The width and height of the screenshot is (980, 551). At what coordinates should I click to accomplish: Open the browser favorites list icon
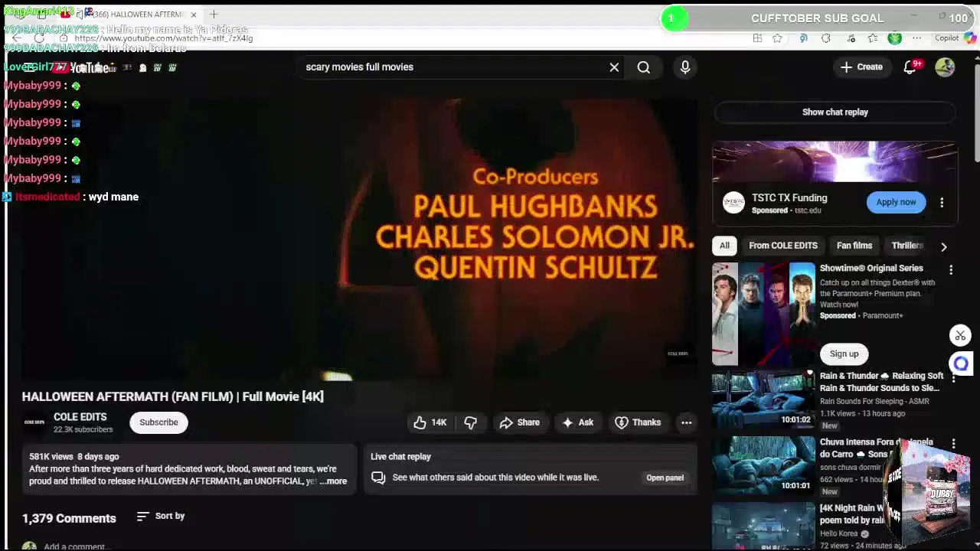[x=873, y=38]
